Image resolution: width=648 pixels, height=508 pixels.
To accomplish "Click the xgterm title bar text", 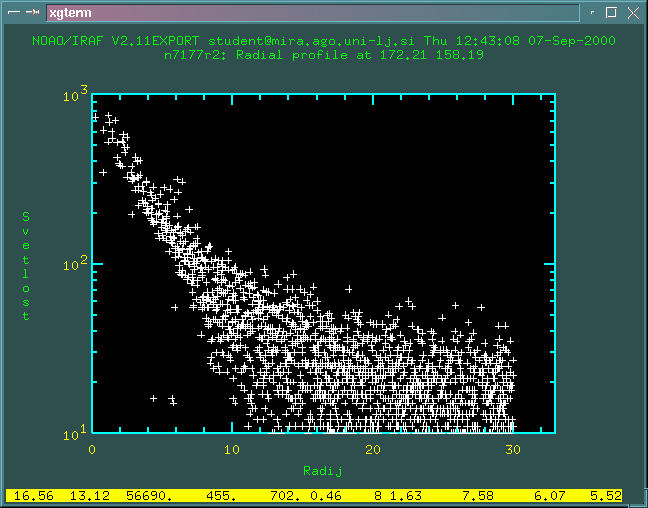I will pos(70,13).
